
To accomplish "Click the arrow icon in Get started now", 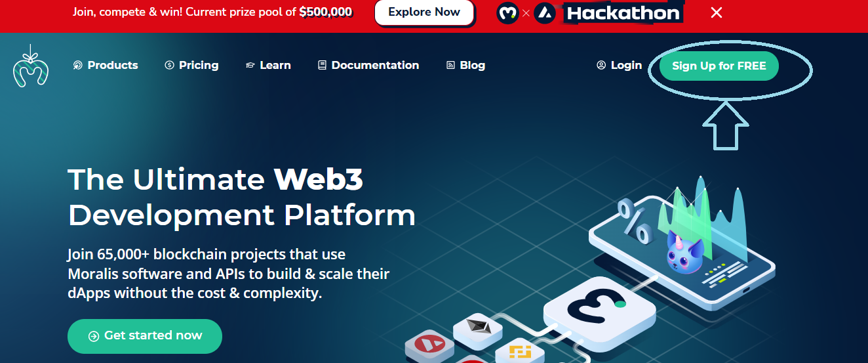I will click(94, 336).
